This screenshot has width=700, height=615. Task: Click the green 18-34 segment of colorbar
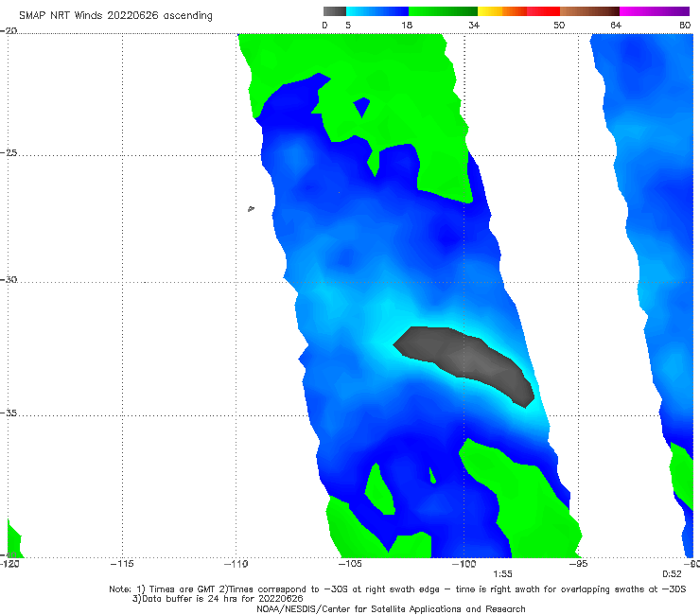point(443,11)
